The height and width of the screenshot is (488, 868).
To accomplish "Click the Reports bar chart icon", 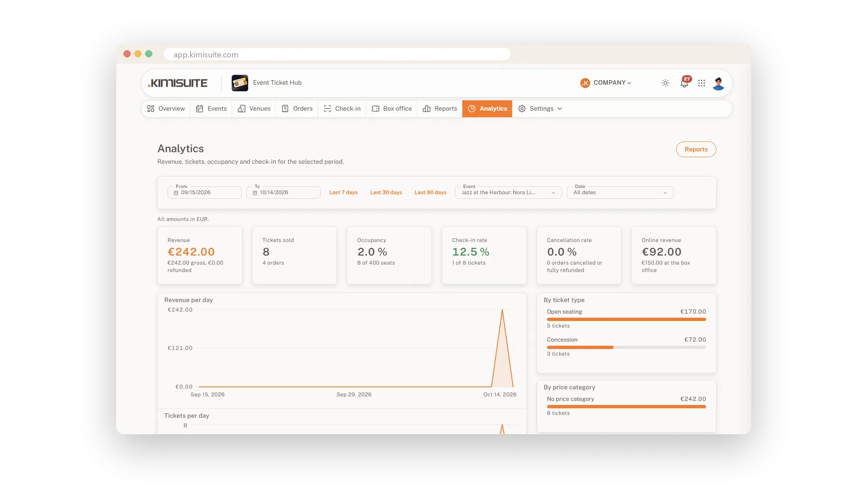I will [426, 109].
